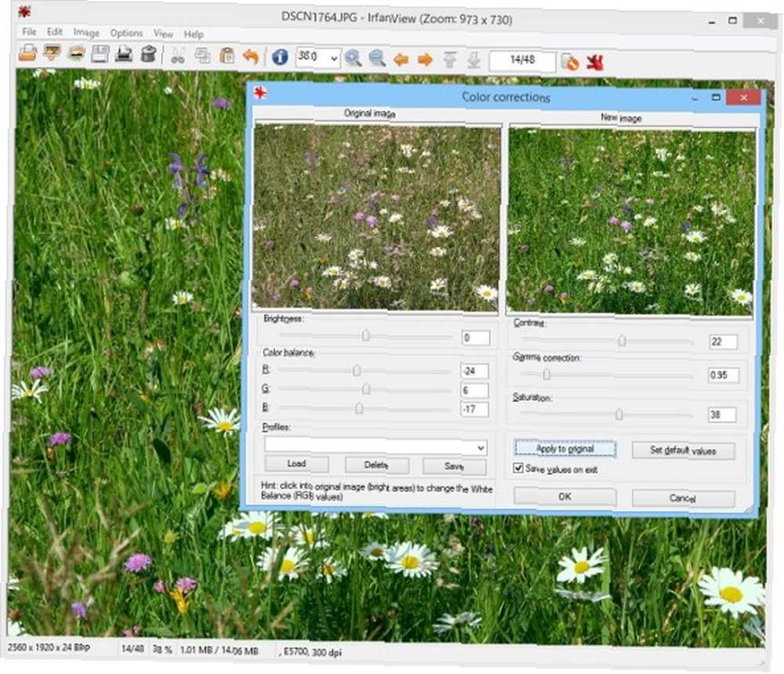The height and width of the screenshot is (674, 784).
Task: Click the green color balance slider
Action: [366, 389]
